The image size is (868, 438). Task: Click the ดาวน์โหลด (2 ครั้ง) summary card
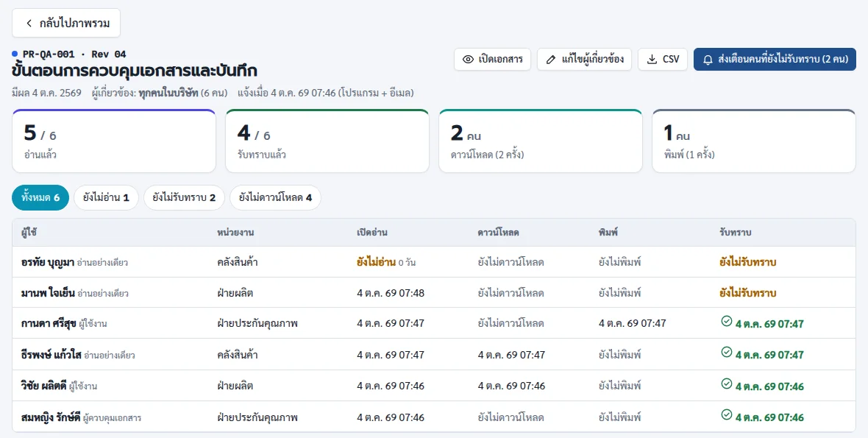click(x=541, y=141)
